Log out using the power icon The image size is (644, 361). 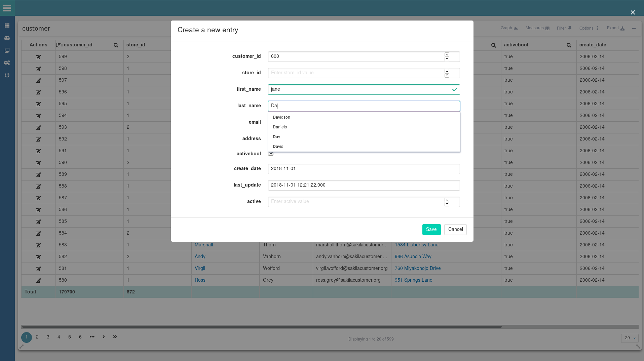click(x=7, y=75)
